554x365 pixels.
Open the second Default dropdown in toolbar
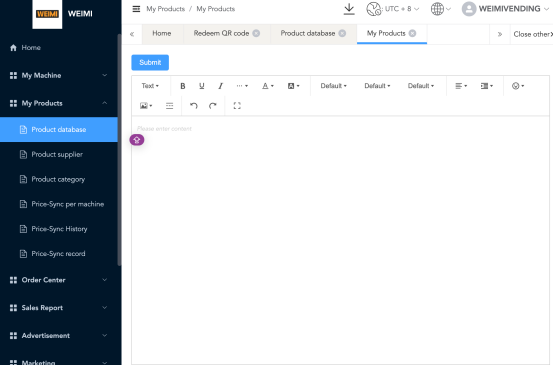(x=377, y=86)
